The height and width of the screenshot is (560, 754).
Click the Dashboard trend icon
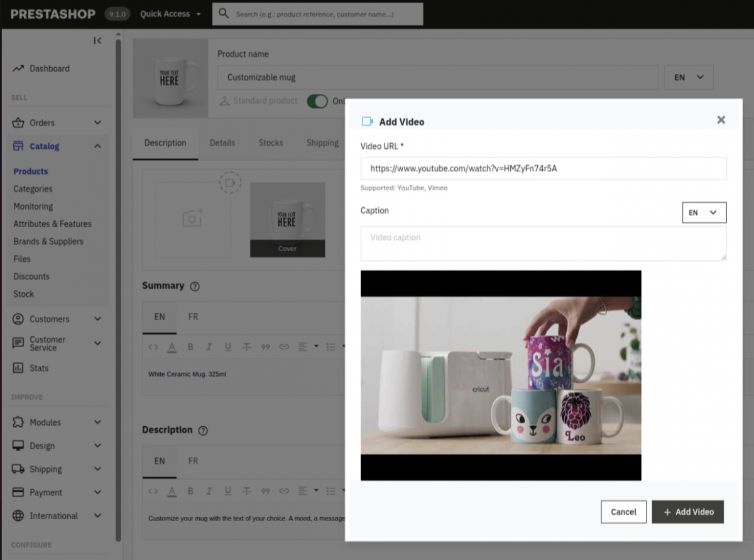pyautogui.click(x=18, y=68)
